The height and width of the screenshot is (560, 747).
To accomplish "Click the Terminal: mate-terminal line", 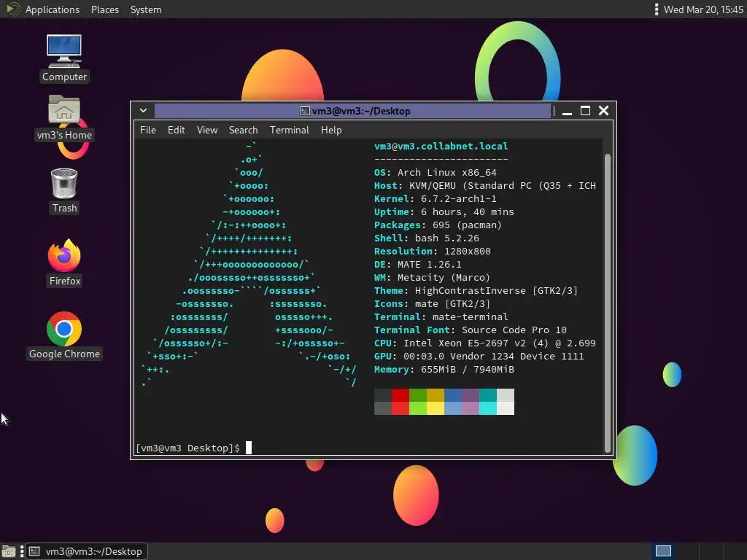I will [441, 316].
